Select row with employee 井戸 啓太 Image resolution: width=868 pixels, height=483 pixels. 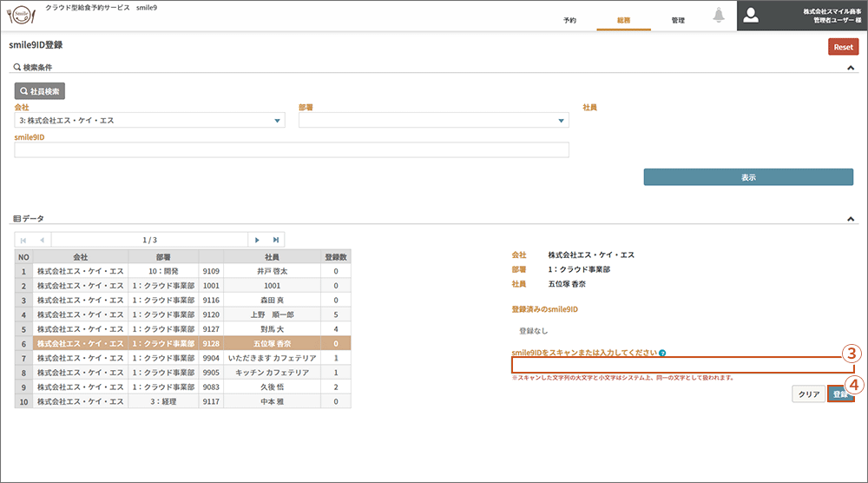(x=182, y=271)
